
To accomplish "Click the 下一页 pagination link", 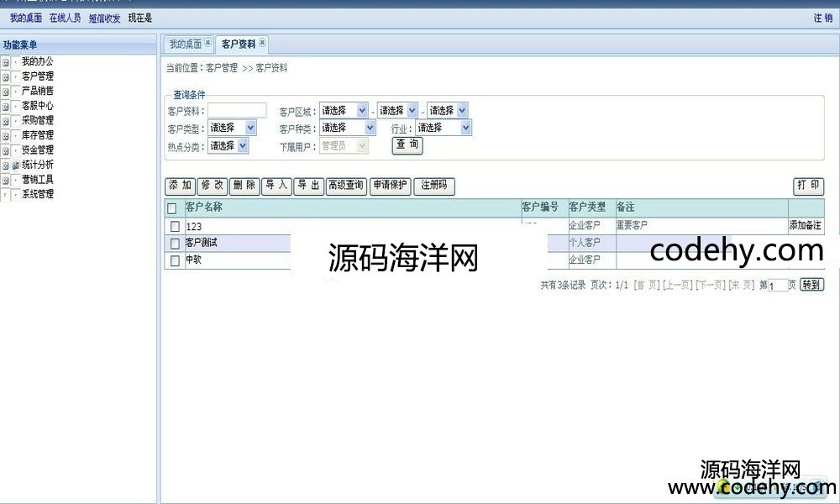I will pyautogui.click(x=711, y=286).
